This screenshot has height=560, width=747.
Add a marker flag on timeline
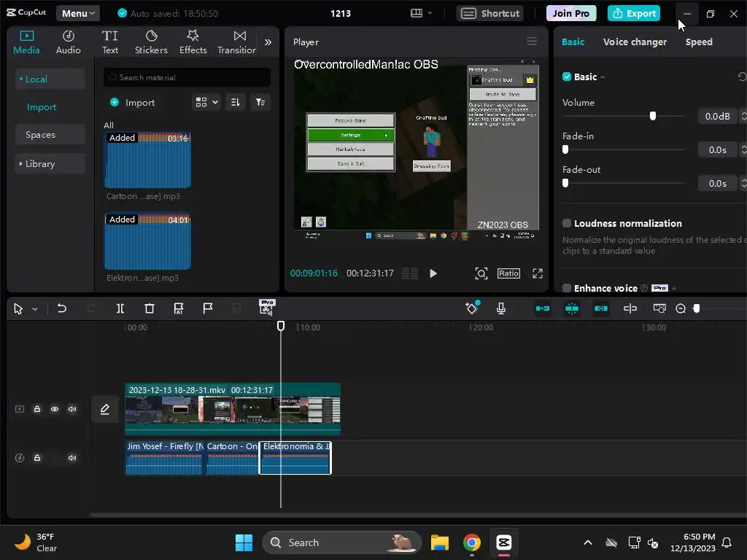point(208,308)
